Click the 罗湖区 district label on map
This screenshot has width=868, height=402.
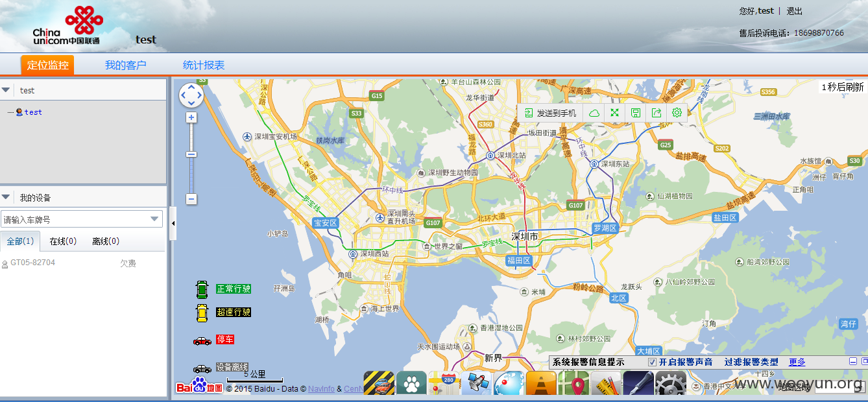[605, 228]
